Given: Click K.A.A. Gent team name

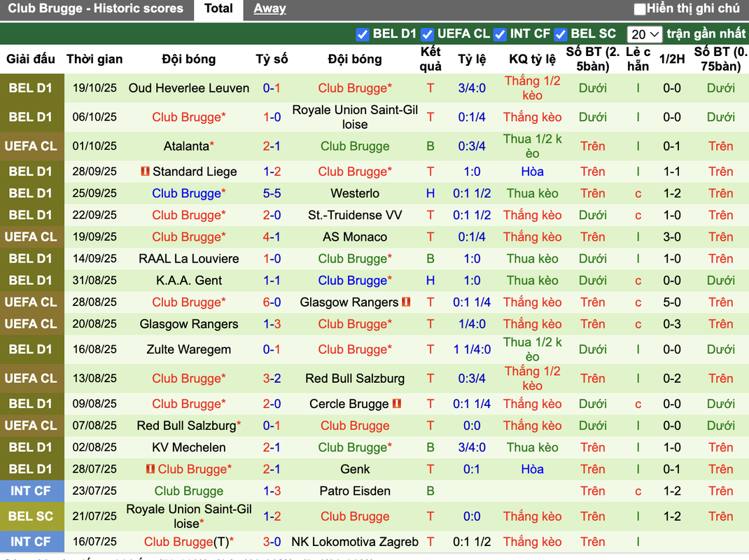Looking at the screenshot, I should [189, 280].
